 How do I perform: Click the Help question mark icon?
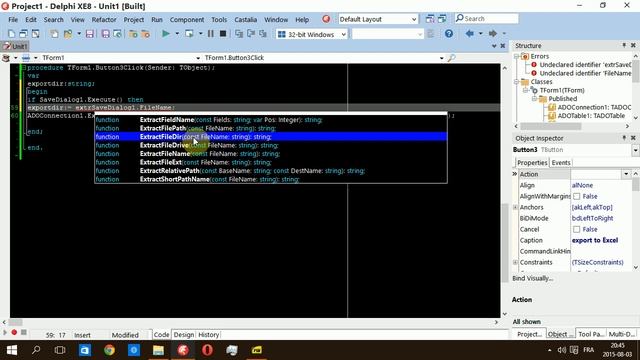449,34
